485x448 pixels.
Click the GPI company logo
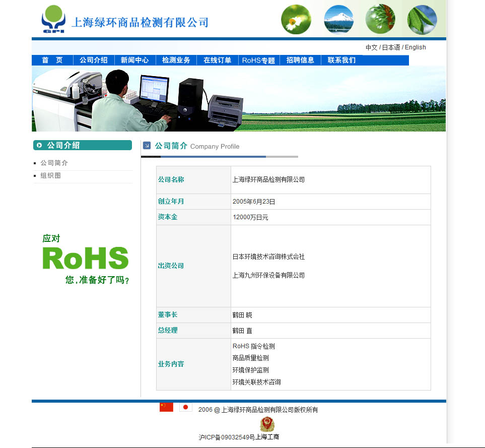[x=53, y=19]
